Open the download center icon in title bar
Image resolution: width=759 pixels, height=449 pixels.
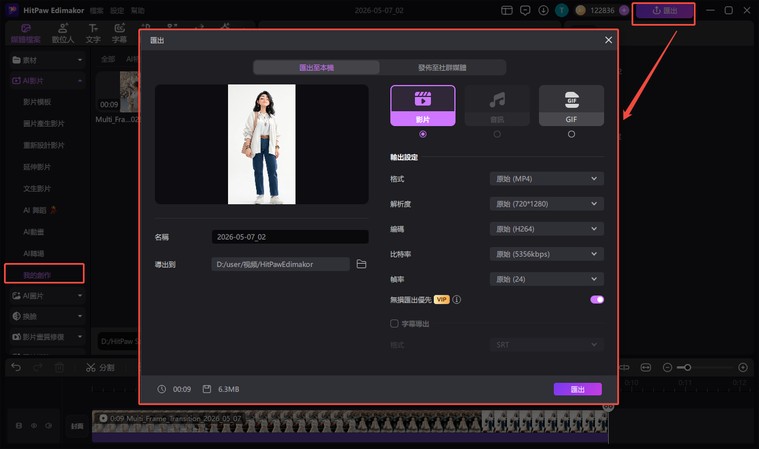click(x=543, y=10)
